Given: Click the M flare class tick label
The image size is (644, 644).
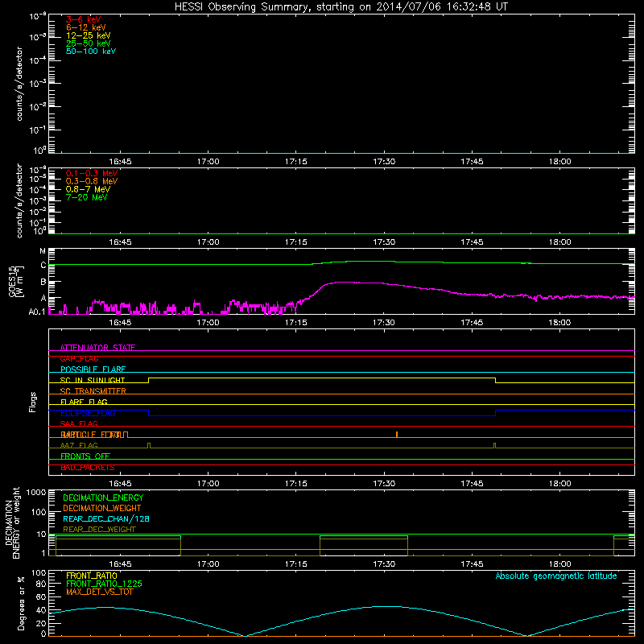Looking at the screenshot, I should click(43, 251).
